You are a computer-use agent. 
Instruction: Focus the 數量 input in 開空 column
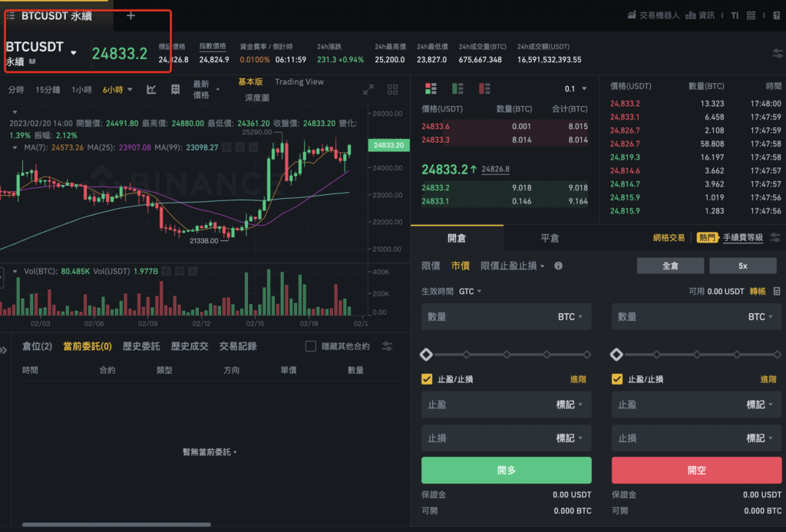tap(696, 317)
